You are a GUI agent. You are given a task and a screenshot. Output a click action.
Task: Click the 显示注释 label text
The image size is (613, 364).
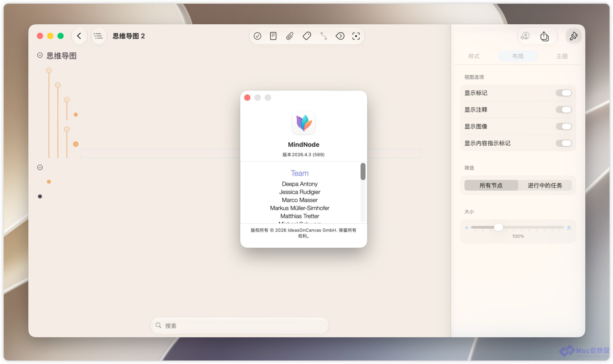[476, 110]
